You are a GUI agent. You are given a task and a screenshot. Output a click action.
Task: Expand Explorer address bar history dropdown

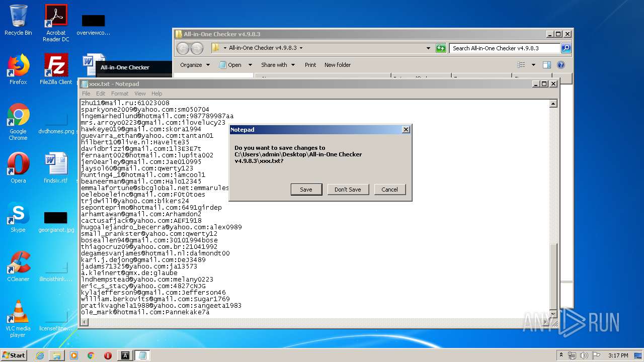pyautogui.click(x=428, y=48)
